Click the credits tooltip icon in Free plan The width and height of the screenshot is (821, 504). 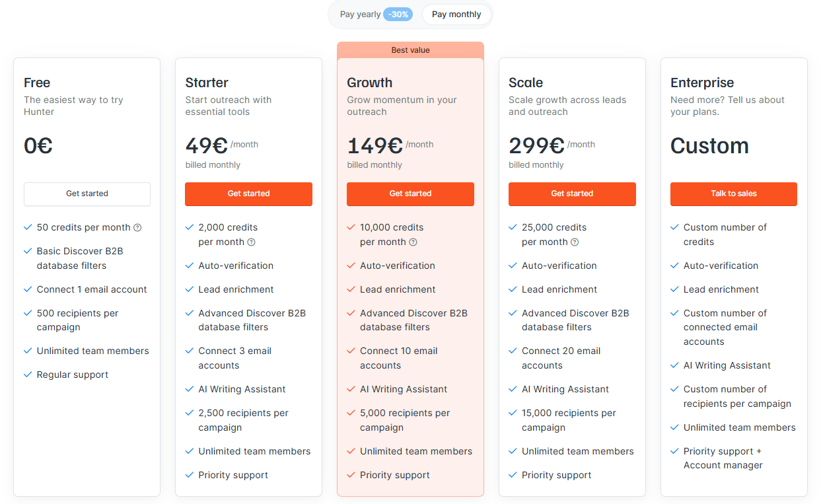[137, 227]
